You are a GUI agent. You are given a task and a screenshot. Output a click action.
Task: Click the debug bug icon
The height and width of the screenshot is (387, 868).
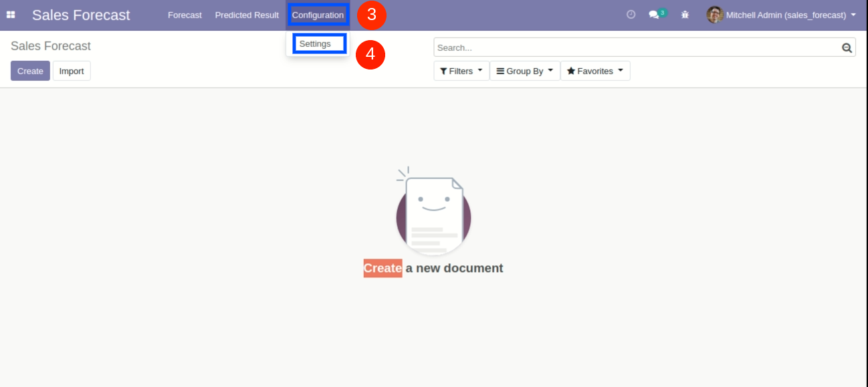pos(685,15)
